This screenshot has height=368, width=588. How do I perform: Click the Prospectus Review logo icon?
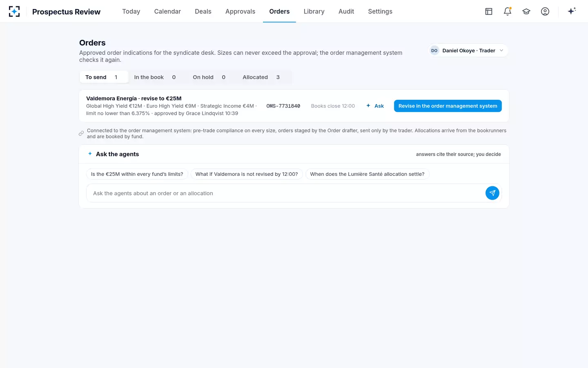pos(14,11)
